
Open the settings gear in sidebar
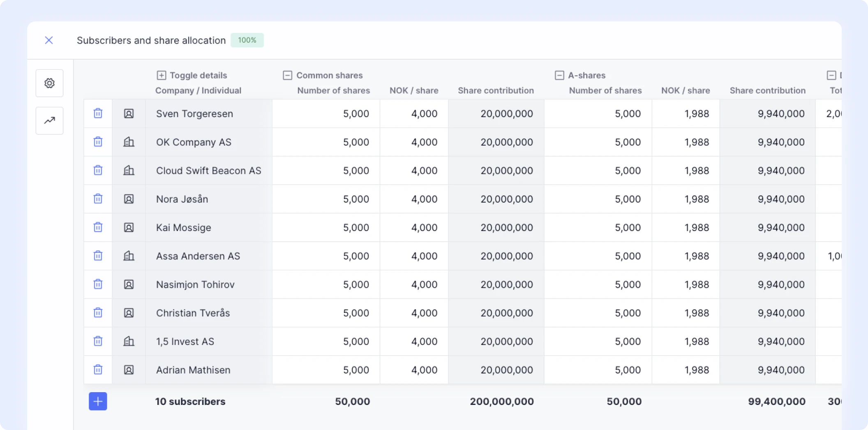click(49, 83)
